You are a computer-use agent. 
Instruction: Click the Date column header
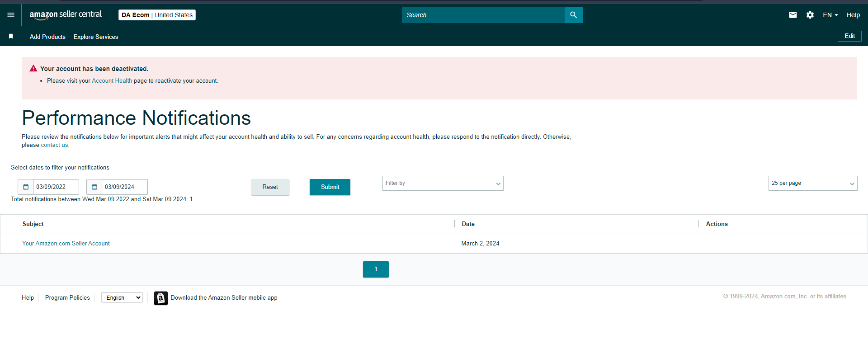(468, 224)
